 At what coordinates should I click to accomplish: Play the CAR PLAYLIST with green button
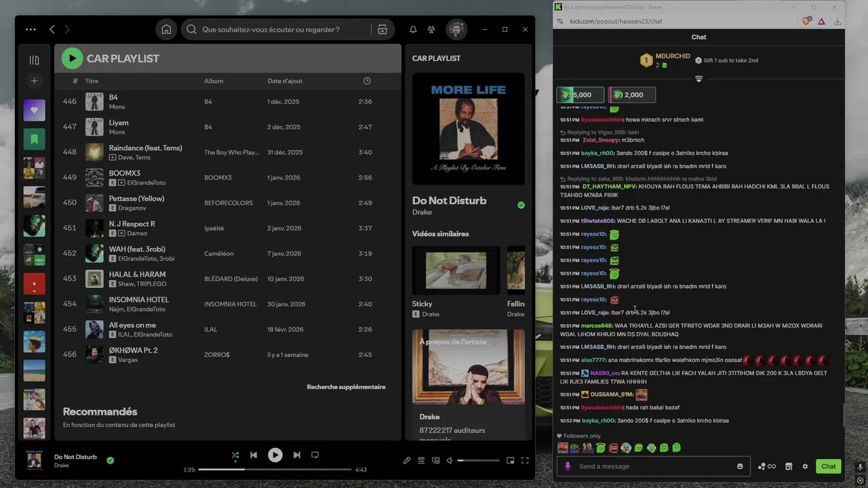point(73,58)
